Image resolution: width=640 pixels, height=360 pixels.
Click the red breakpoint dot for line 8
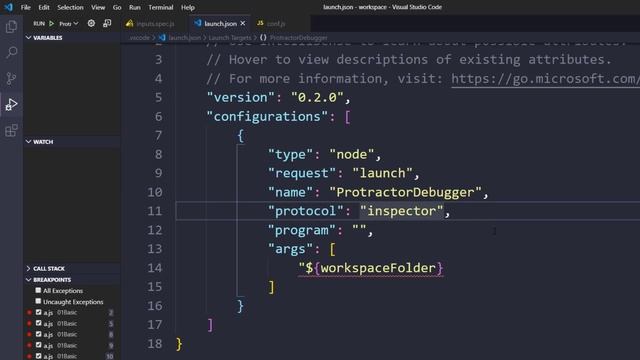(29, 335)
